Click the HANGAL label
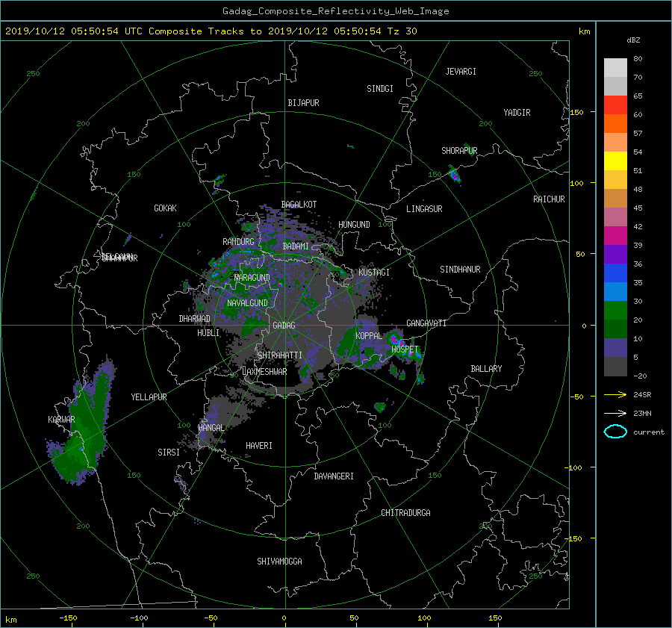Image resolution: width=672 pixels, height=628 pixels. 211,428
